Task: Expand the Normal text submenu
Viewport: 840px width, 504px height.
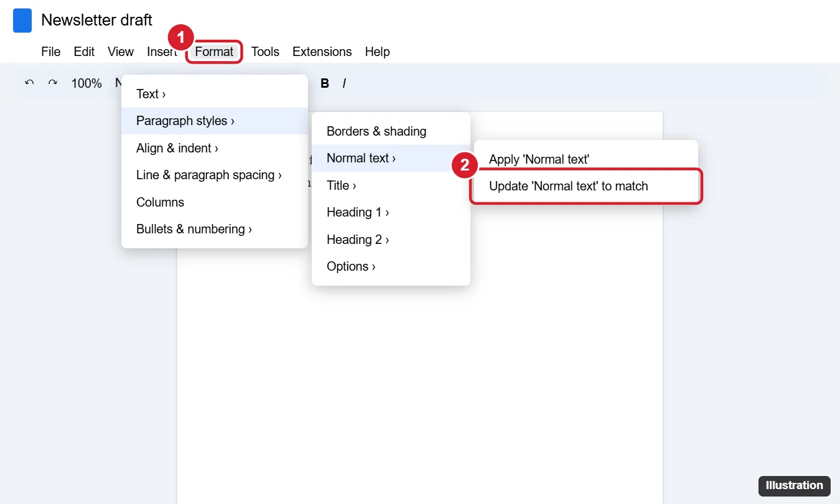Action: pyautogui.click(x=391, y=158)
